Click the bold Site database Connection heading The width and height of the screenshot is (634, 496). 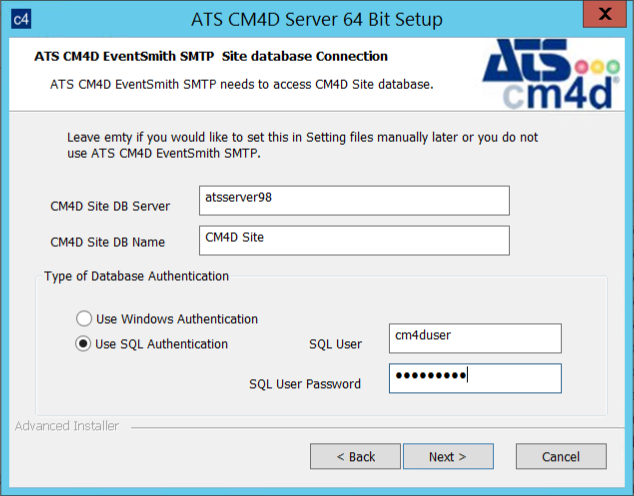[211, 57]
